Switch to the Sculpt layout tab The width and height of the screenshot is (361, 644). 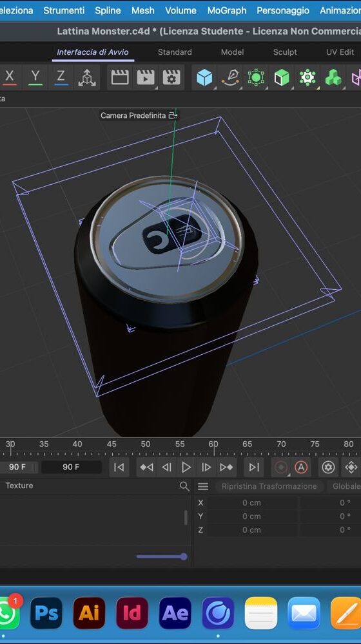pos(285,52)
